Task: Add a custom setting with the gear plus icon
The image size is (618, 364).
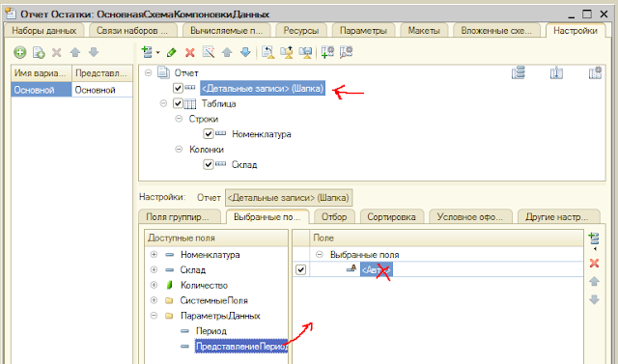Action: [x=327, y=52]
